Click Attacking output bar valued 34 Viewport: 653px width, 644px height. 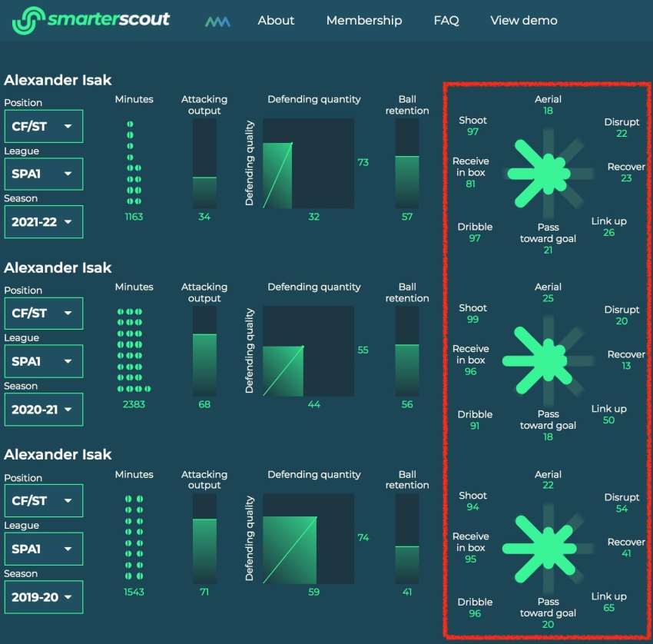click(x=204, y=163)
